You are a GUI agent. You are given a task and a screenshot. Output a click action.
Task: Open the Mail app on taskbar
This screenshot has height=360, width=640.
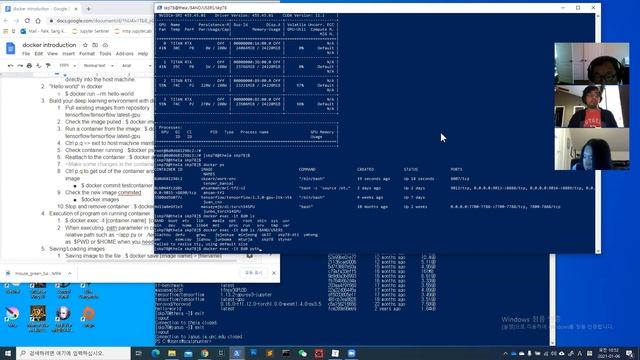click(x=188, y=353)
